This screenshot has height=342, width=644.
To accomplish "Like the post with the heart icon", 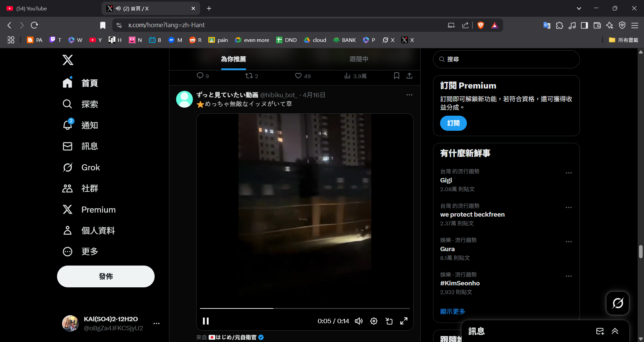I will tap(298, 76).
